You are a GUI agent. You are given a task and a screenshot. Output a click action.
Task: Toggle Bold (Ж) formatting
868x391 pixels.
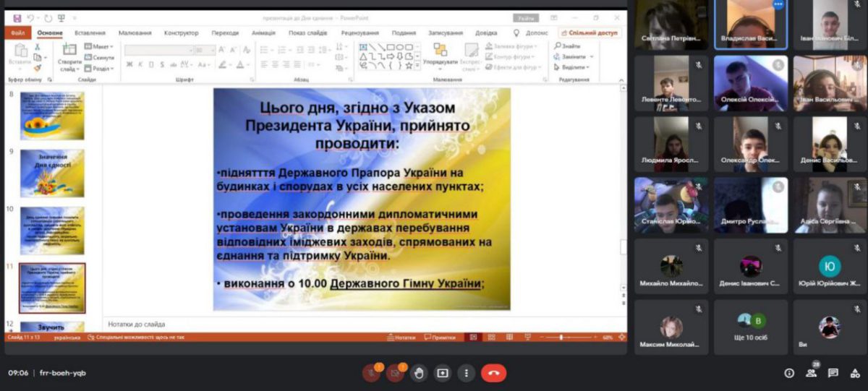point(130,64)
